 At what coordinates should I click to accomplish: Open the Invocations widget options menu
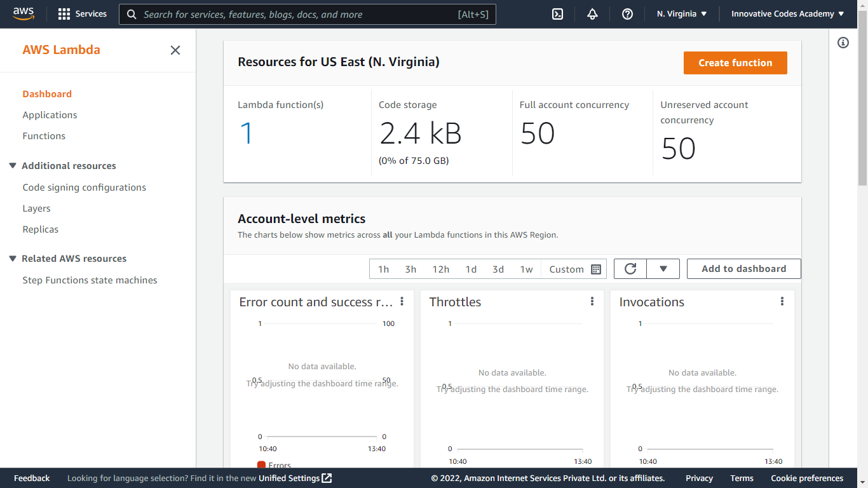point(782,302)
